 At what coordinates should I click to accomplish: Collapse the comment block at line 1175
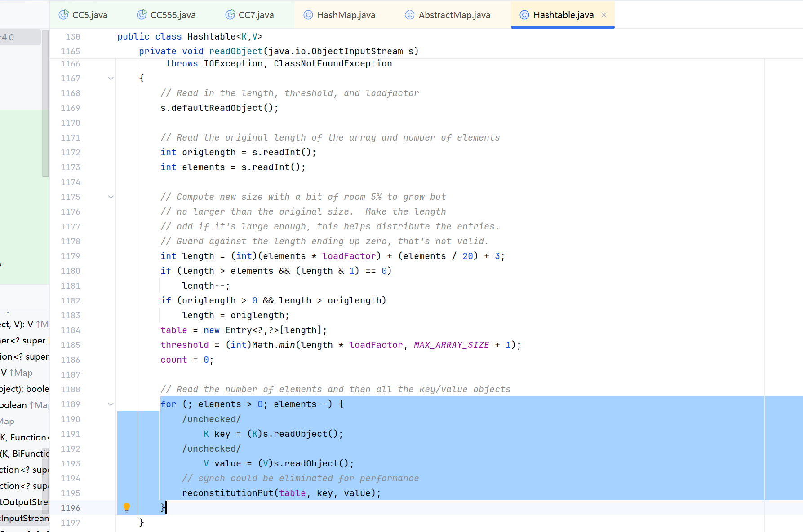[x=111, y=197]
